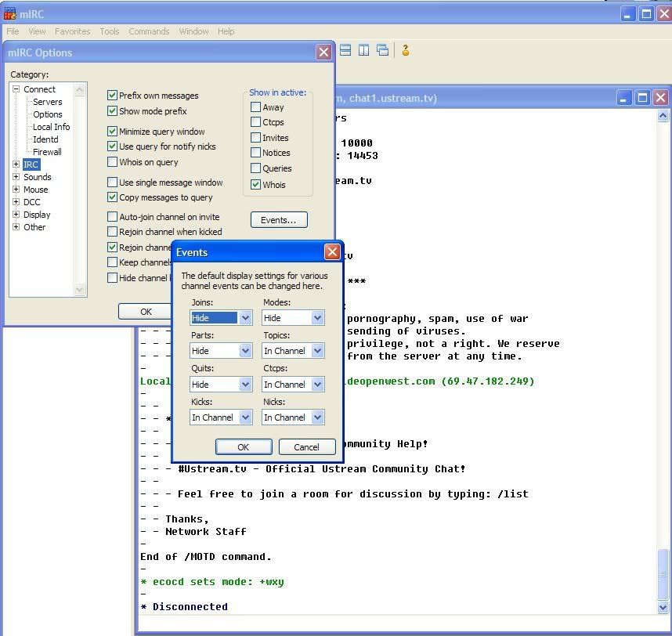Collapse the Connect tree category

(x=16, y=89)
